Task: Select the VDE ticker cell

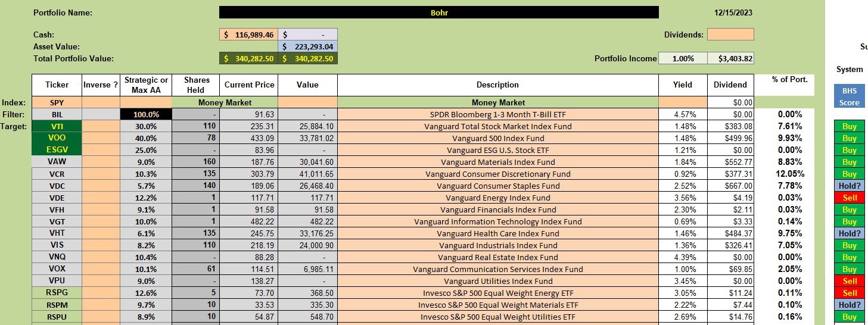Action: [57, 198]
